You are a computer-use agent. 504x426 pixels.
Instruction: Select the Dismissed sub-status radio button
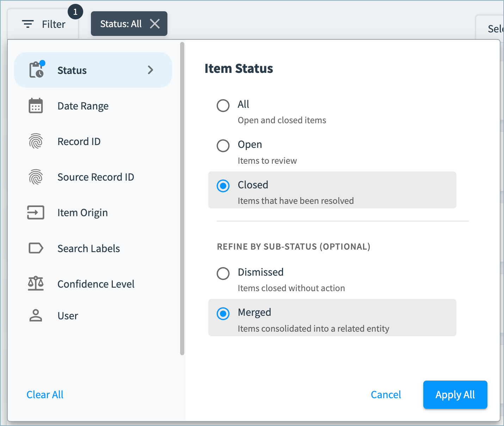[223, 273]
